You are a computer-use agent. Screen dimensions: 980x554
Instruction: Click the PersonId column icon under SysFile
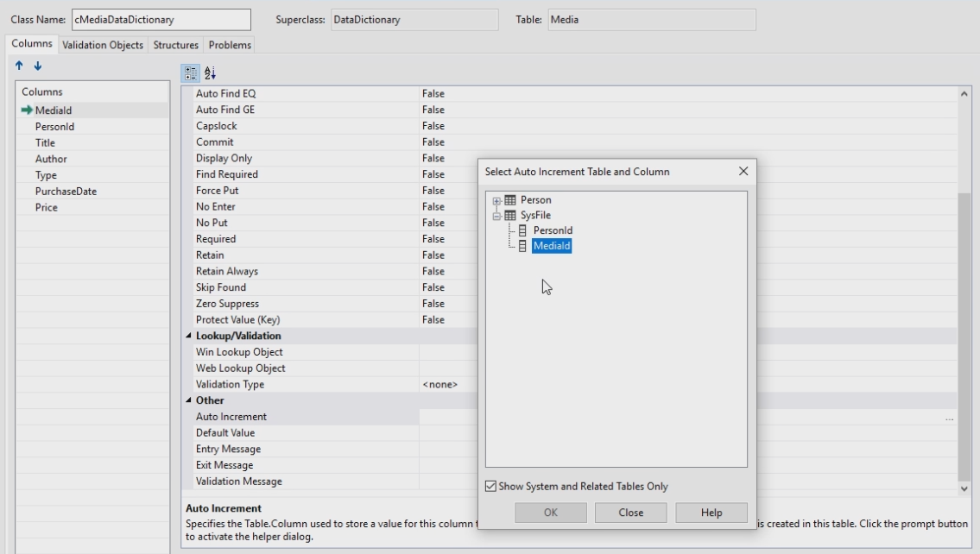(522, 231)
